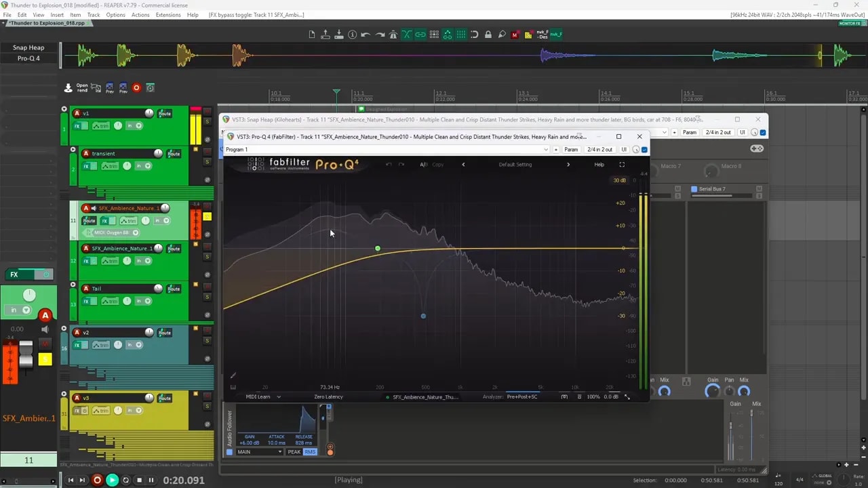The image size is (868, 488).
Task: Click the Pro-Q 4 full screen icon
Action: point(622,165)
